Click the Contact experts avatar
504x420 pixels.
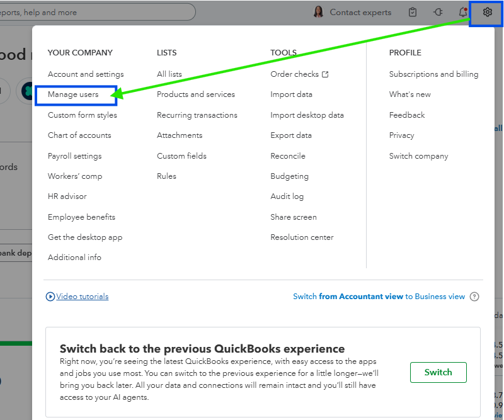319,12
